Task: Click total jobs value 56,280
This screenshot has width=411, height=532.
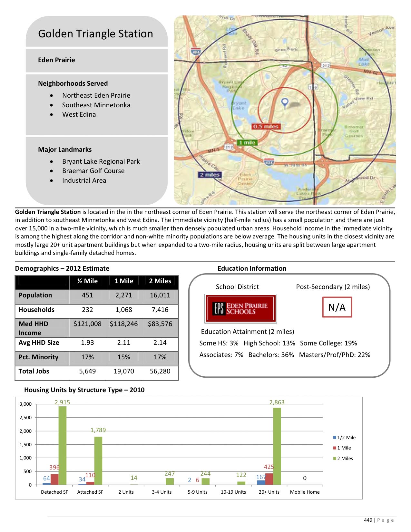Action: click(x=160, y=371)
